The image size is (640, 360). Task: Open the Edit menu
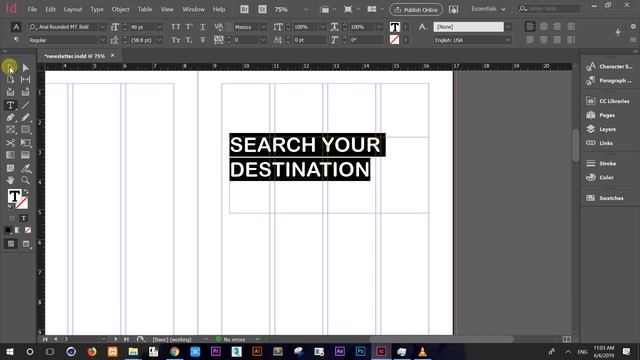[50, 9]
